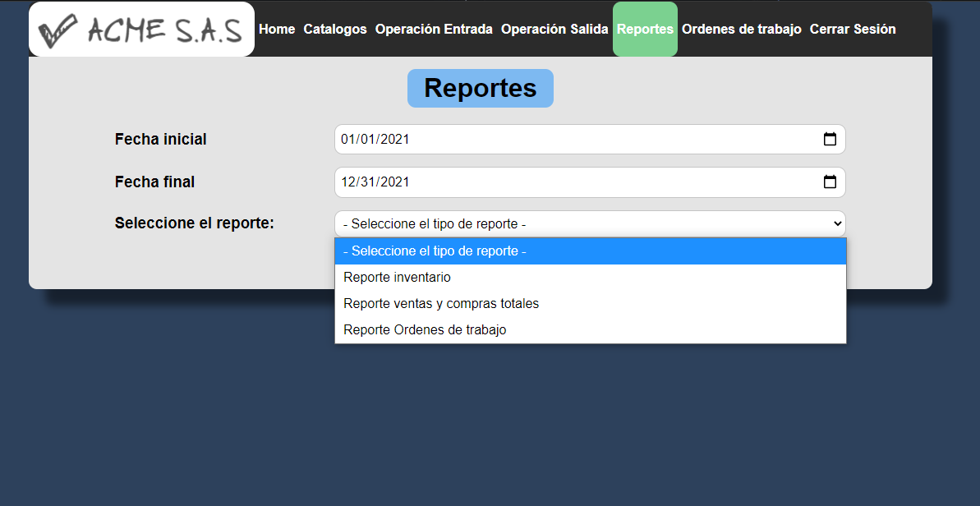
Task: Pick the placeholder option Seleccione el tipo de reporte
Action: tap(435, 251)
